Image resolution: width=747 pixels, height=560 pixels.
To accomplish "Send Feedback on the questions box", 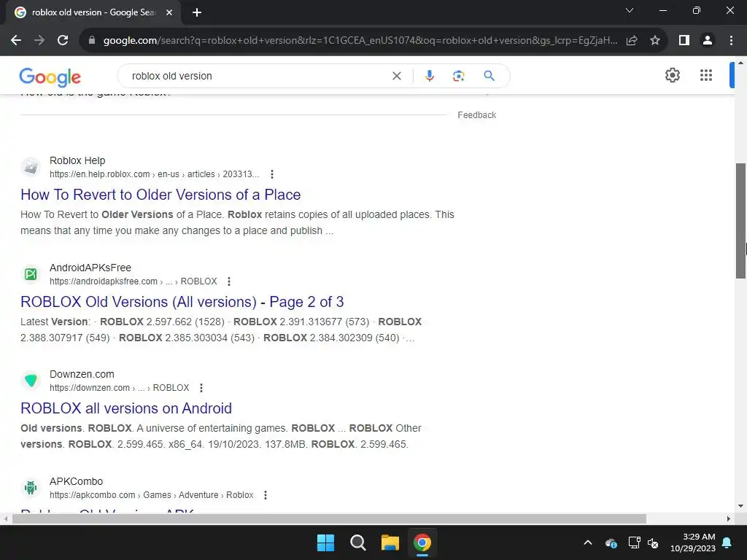I will pos(476,115).
